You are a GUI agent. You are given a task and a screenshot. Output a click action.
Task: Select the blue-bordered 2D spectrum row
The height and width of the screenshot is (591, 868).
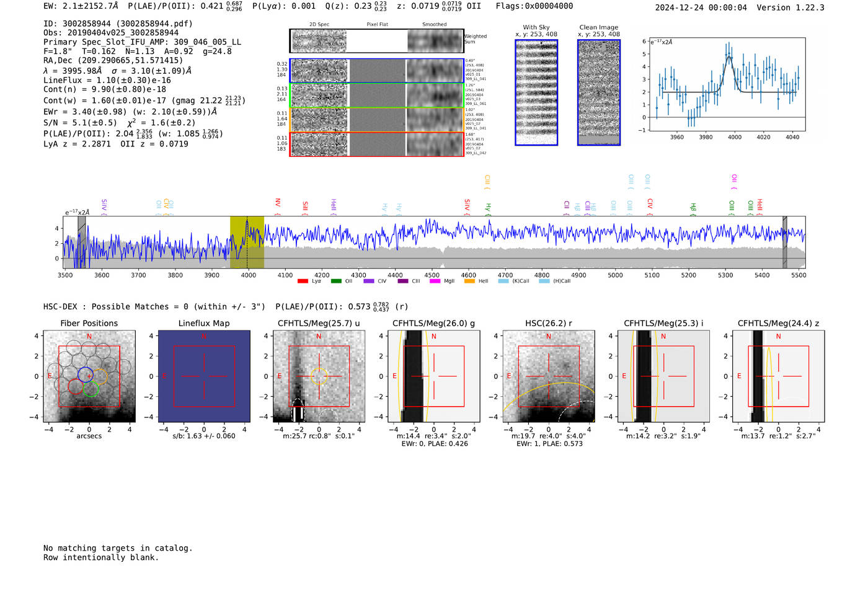(x=377, y=71)
